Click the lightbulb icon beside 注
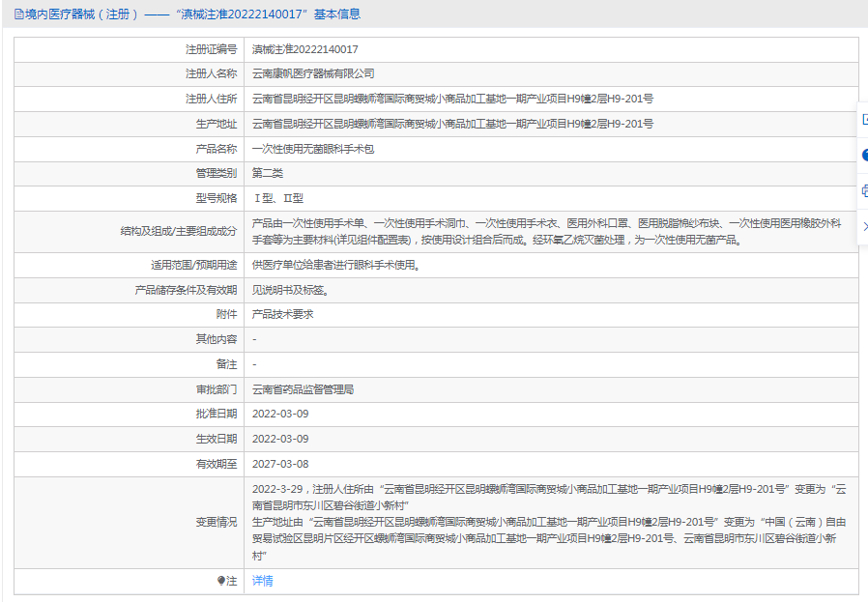 pyautogui.click(x=221, y=581)
